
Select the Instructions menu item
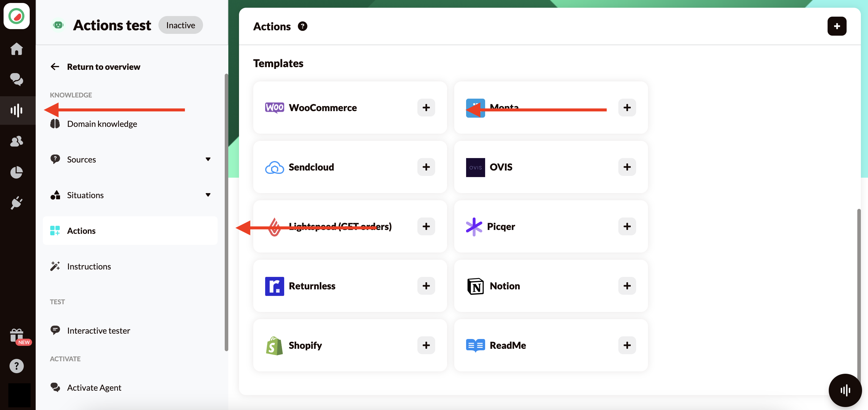(x=89, y=266)
